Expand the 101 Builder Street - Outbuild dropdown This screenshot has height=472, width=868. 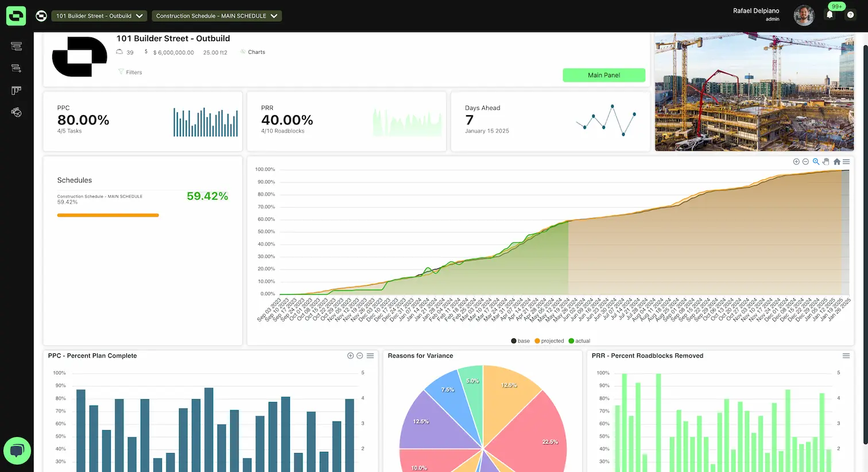pyautogui.click(x=99, y=16)
